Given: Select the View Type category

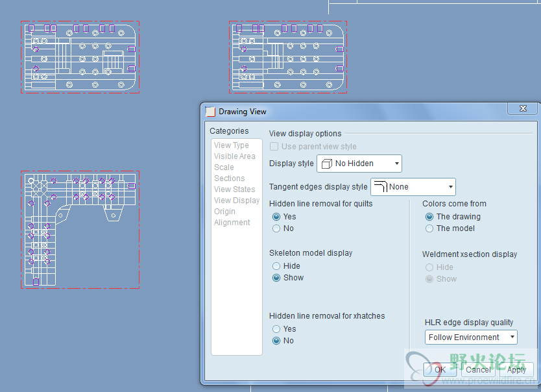Looking at the screenshot, I should point(232,145).
